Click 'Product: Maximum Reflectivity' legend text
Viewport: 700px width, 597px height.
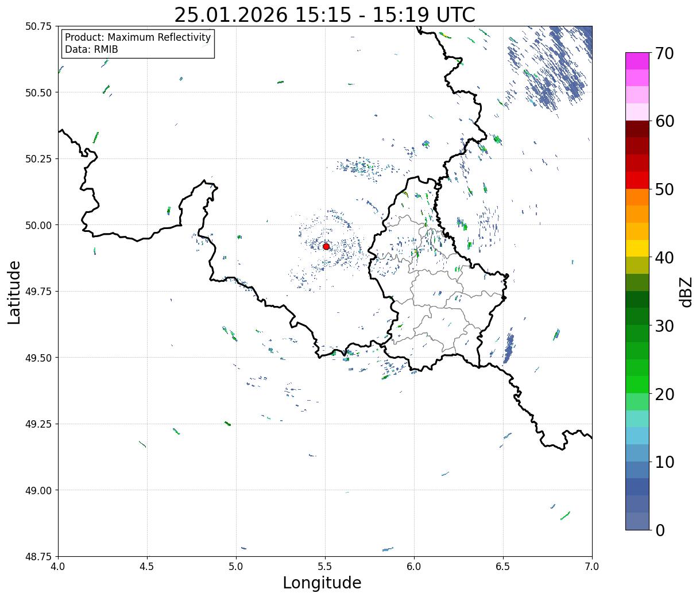click(138, 37)
